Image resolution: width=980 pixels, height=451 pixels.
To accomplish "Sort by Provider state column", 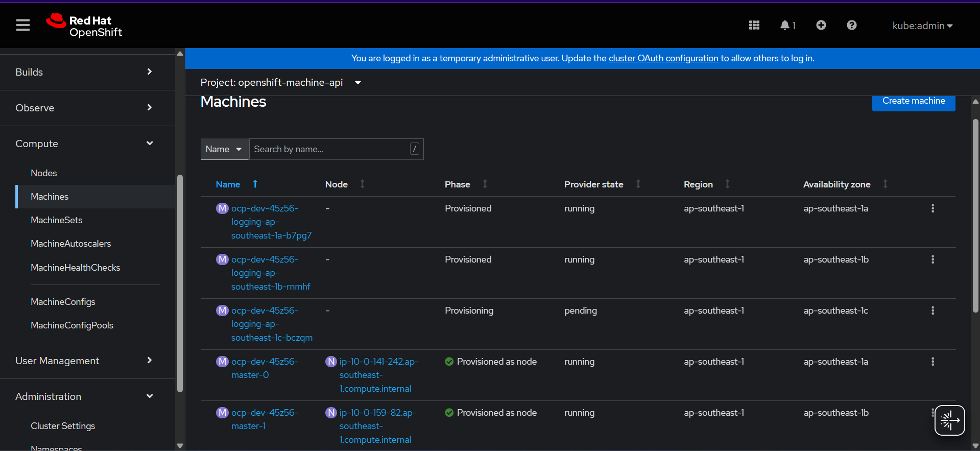I will click(x=638, y=184).
